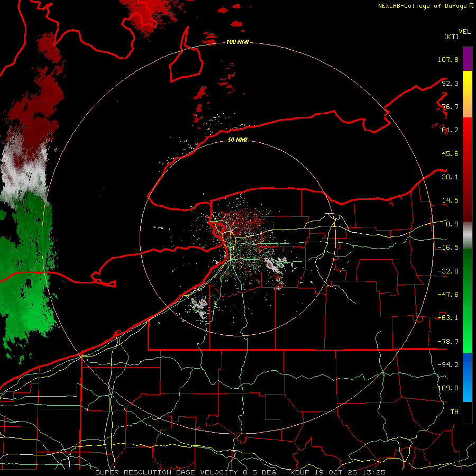The width and height of the screenshot is (476, 476).
Task: Click the -78.7 velocity scale value
Action: [448, 342]
